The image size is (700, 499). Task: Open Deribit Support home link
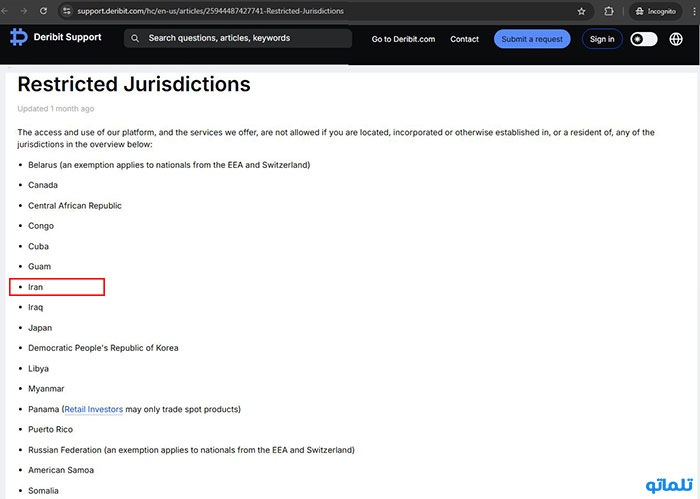point(67,37)
